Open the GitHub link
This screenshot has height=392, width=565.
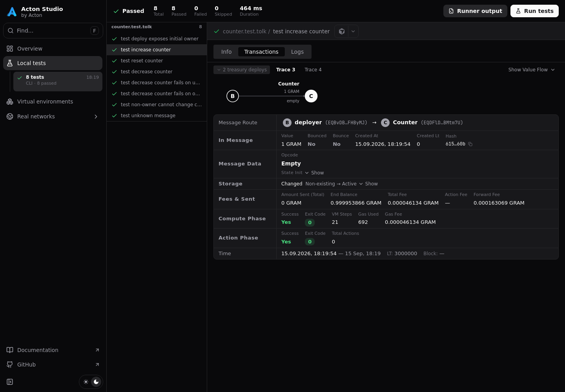click(53, 365)
